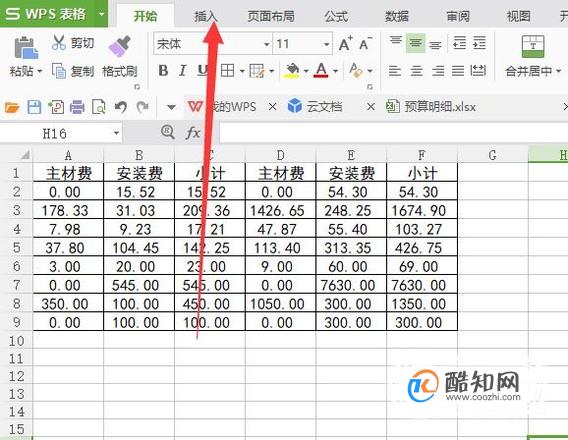Toggle Italic formatting

pos(182,71)
